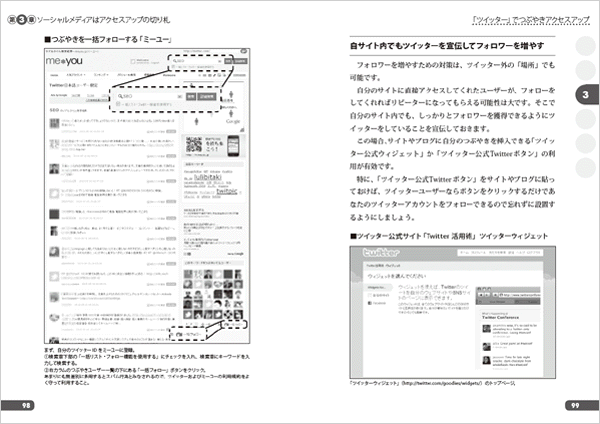Click the ツイッター公式サイト widget figure title

[449, 236]
